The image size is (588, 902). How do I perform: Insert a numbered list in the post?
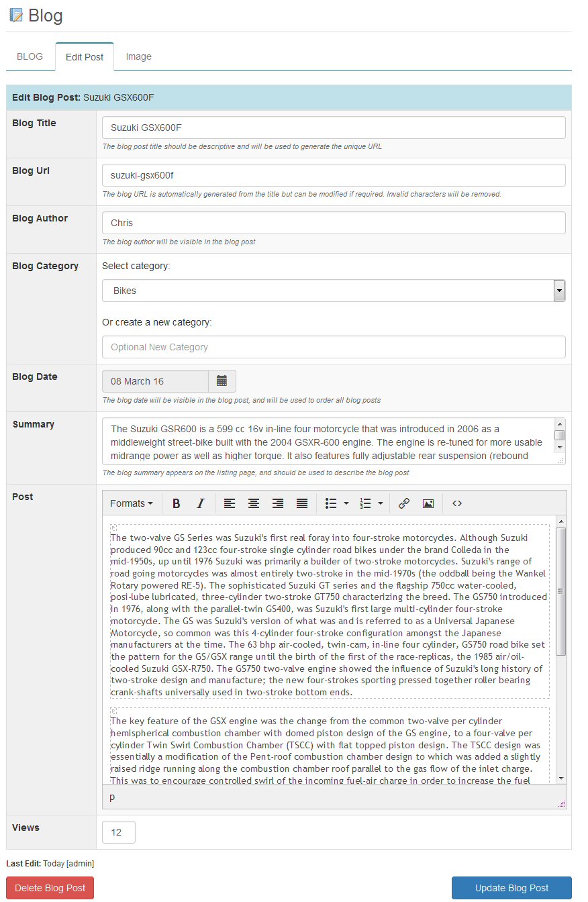click(x=366, y=503)
